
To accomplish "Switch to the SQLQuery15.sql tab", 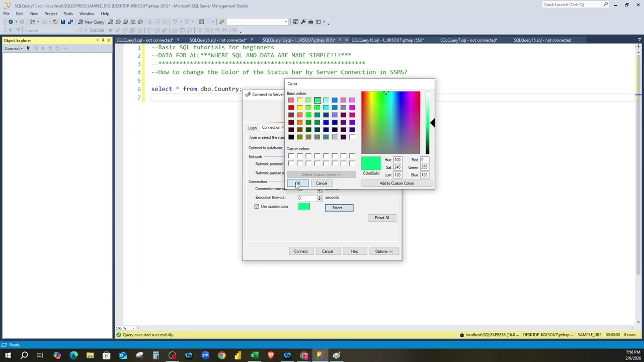I will click(x=542, y=40).
